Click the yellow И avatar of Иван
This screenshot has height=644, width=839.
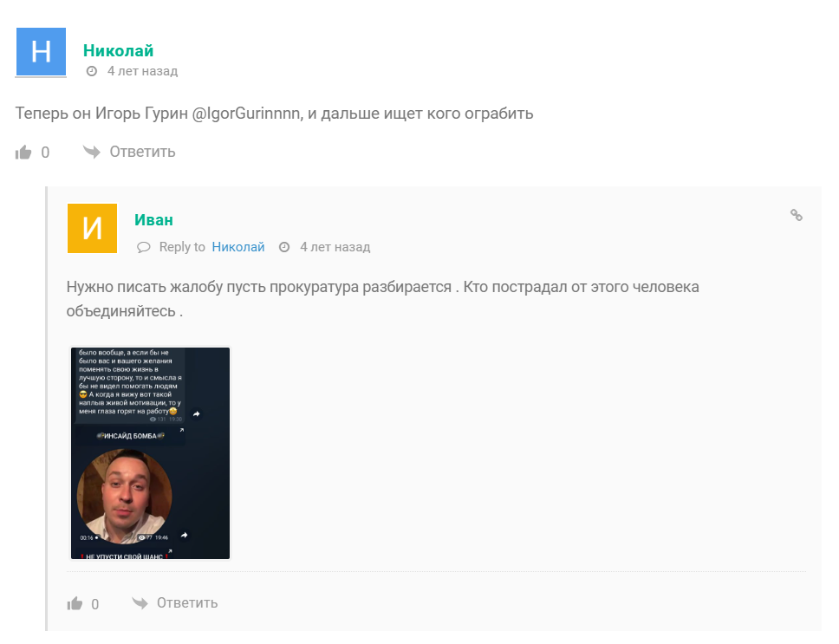92,228
